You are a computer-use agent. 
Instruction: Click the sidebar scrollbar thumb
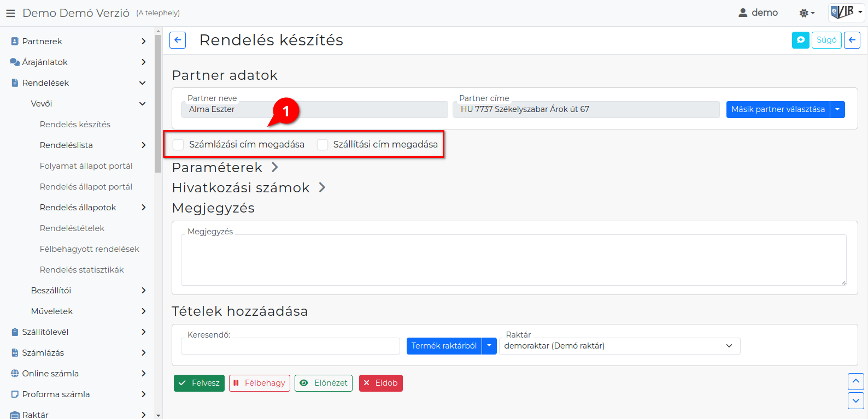click(158, 104)
